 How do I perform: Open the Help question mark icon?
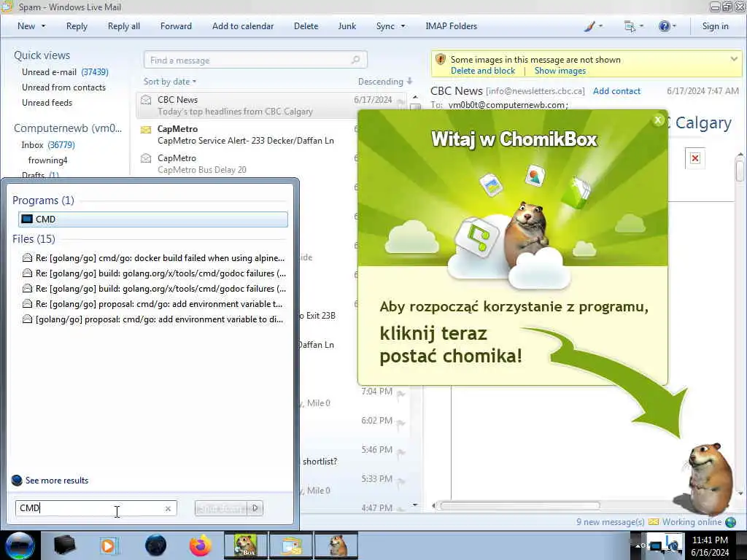point(664,26)
